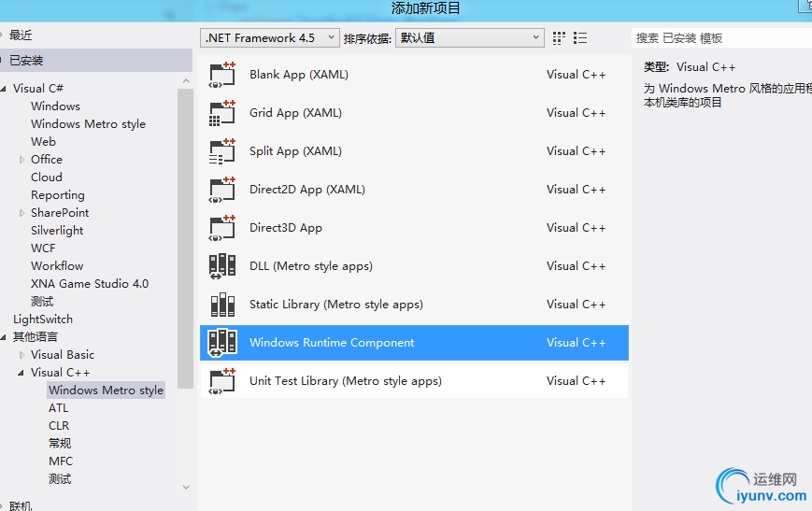Select the 已安装 section
This screenshot has width=812, height=511.
96,61
